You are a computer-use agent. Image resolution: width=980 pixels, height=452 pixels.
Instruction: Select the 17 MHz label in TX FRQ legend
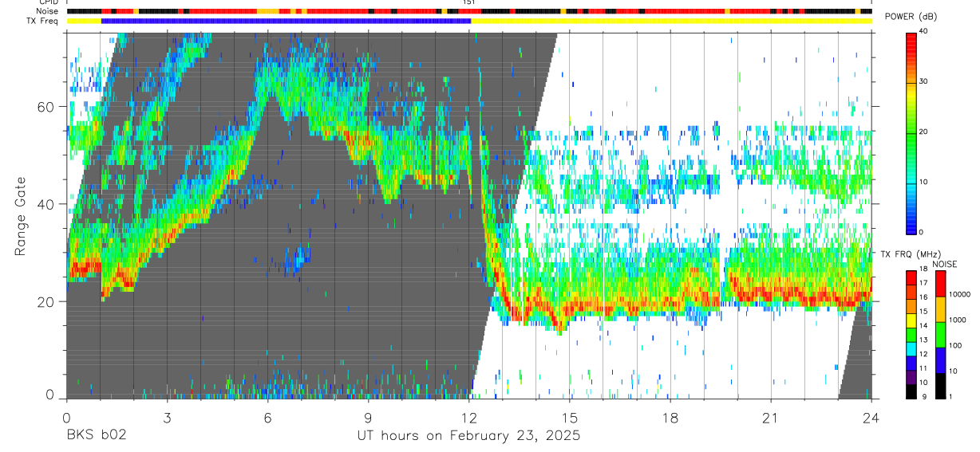pos(923,284)
